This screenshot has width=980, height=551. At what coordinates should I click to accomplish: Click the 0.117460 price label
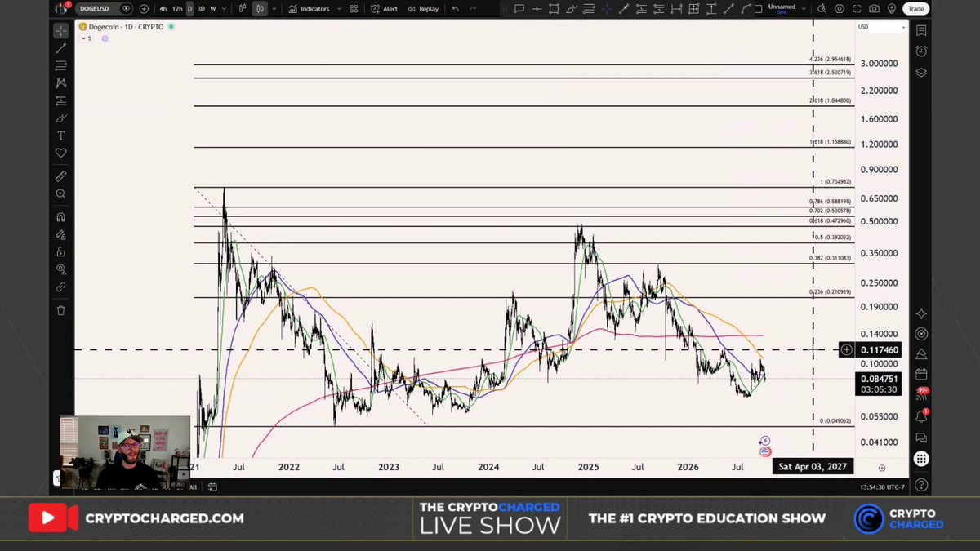(880, 349)
